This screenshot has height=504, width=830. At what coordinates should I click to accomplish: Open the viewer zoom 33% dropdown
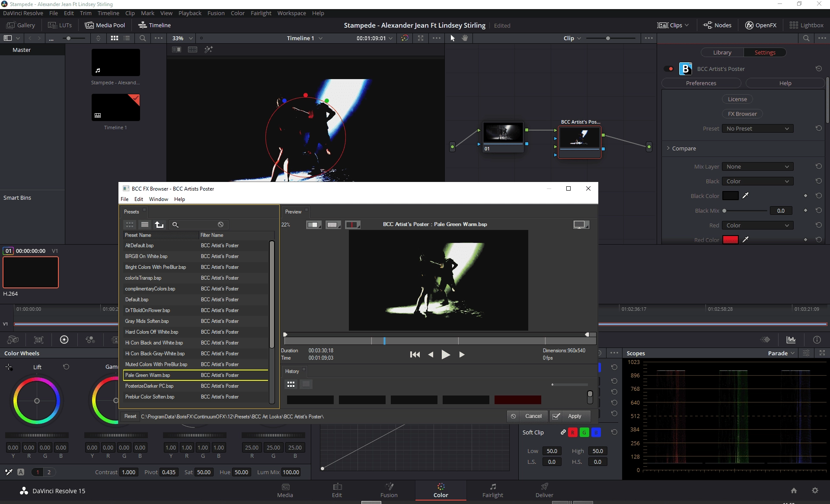coord(182,38)
